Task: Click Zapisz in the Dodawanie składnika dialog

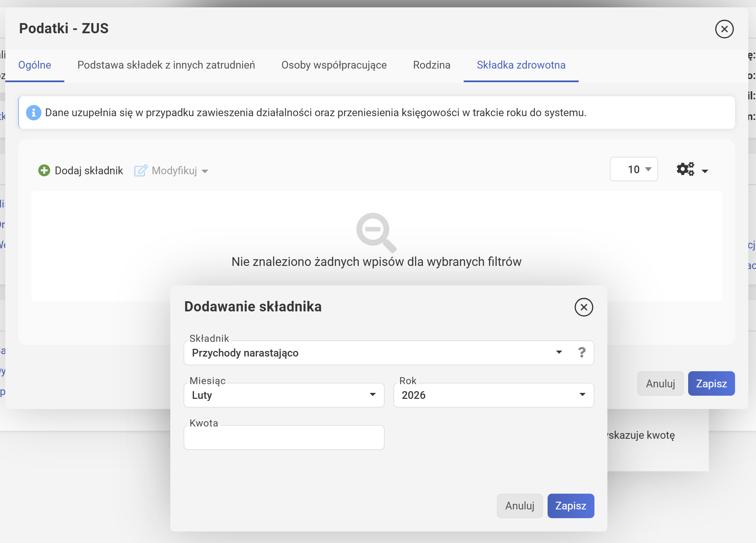Action: pos(570,506)
